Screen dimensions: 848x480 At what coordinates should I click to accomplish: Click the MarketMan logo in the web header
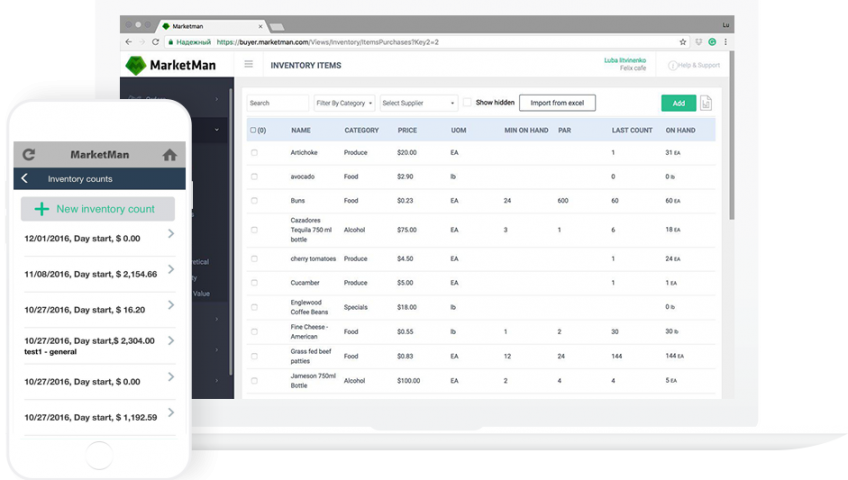170,65
